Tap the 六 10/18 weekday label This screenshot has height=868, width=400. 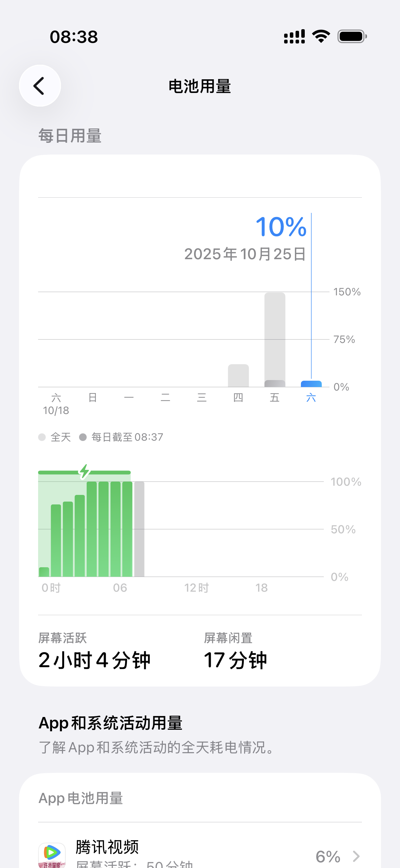(x=56, y=404)
